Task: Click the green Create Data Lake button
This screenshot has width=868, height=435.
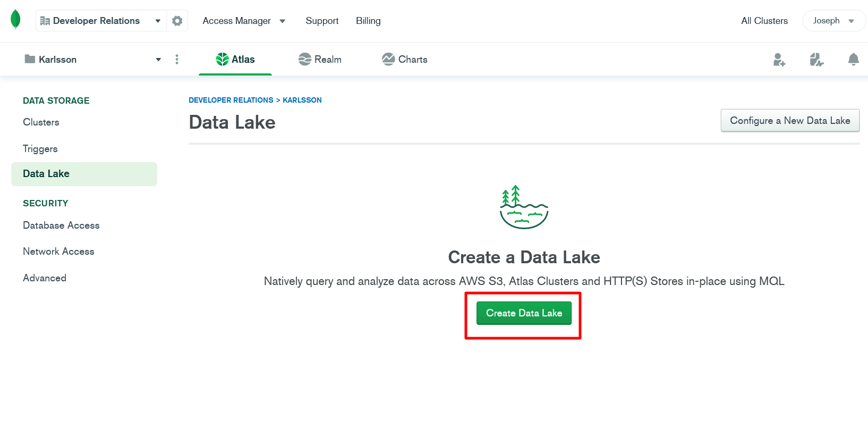Action: [x=524, y=313]
